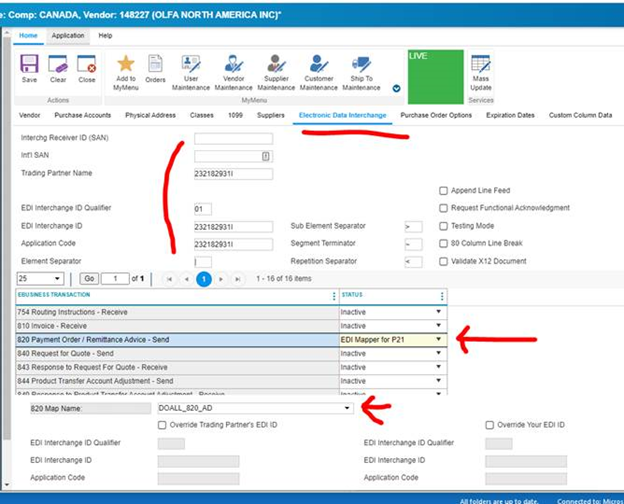
Task: Click the Trading Partner Name input field
Action: pos(233,173)
